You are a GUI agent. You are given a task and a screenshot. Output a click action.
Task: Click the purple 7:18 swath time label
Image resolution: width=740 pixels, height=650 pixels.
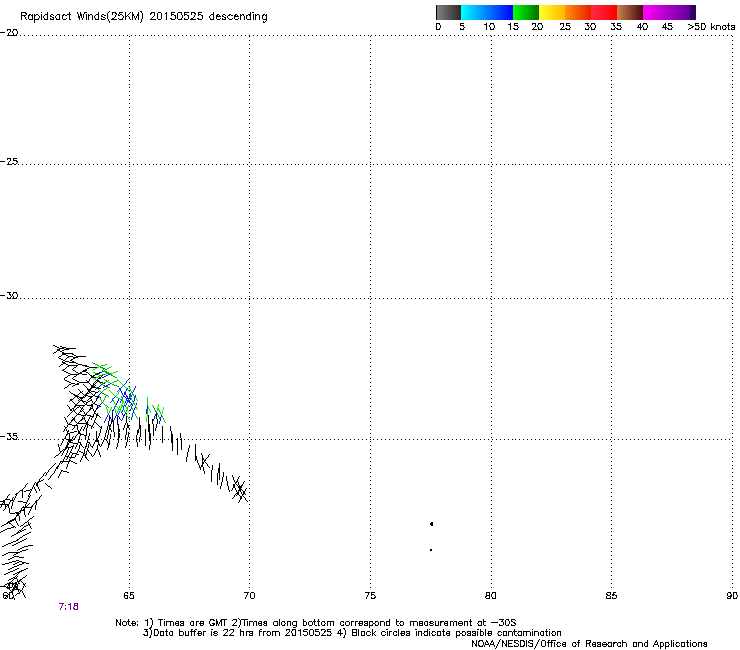point(68,607)
